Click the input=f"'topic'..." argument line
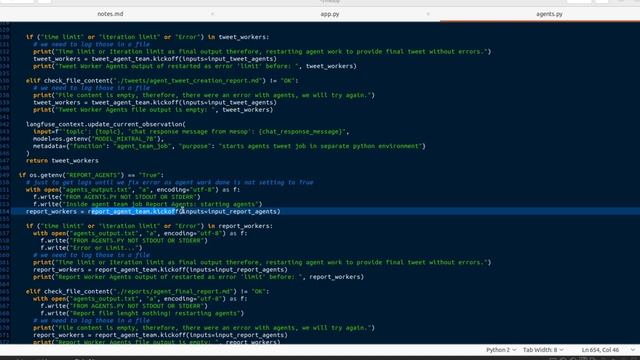The width and height of the screenshot is (640, 360). (x=191, y=131)
